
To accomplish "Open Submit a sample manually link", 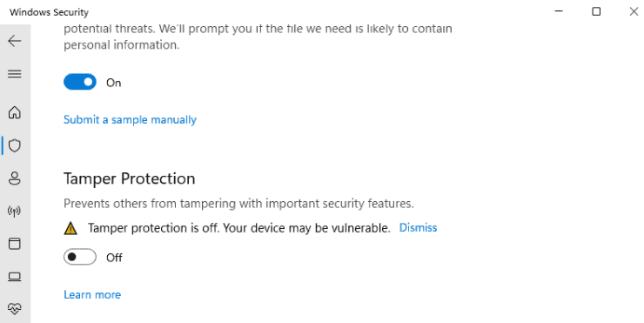I will tap(130, 119).
